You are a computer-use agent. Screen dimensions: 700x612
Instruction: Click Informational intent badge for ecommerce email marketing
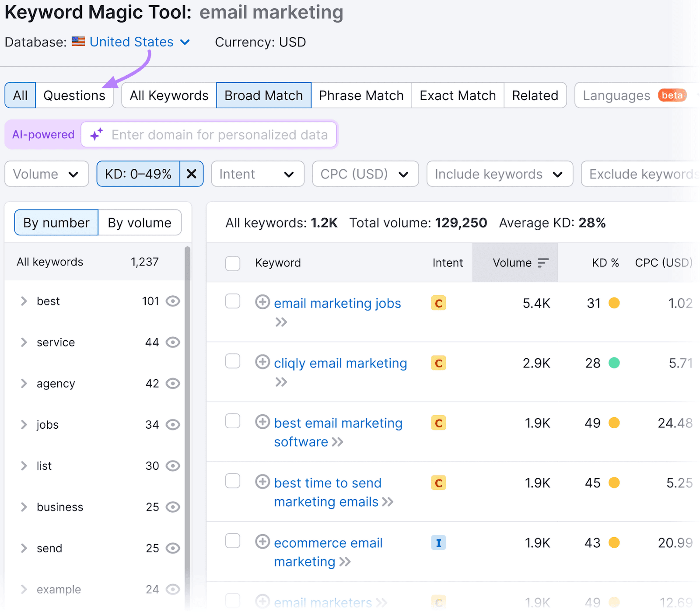438,543
